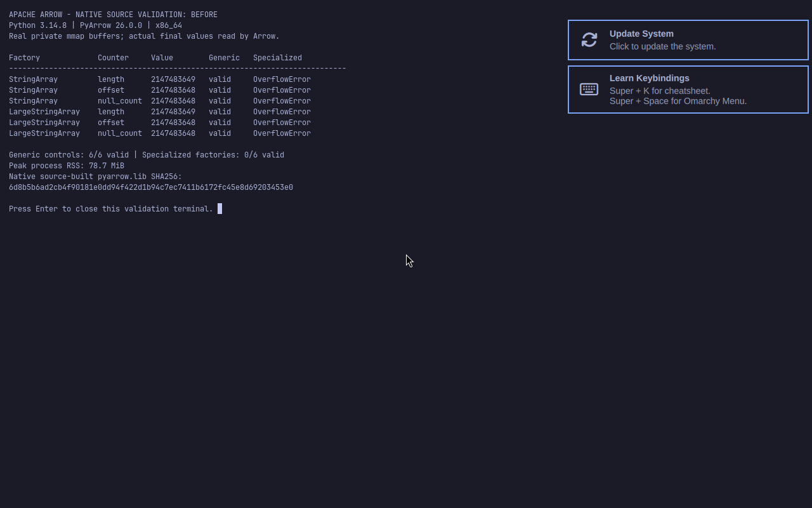Click the keyboard icon in Learn Keybindings

click(x=589, y=90)
